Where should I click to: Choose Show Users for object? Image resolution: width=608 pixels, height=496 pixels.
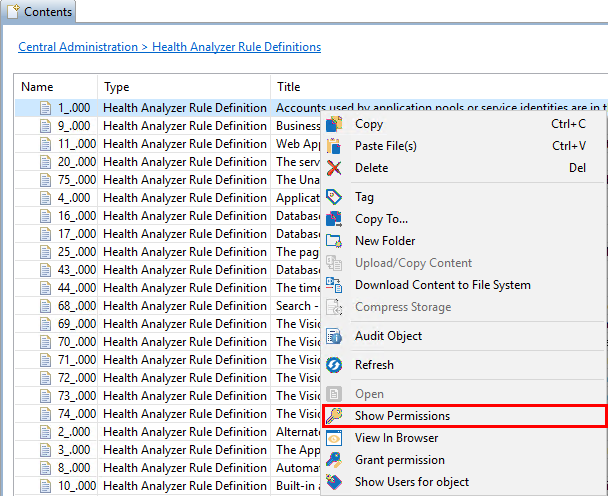(x=411, y=482)
